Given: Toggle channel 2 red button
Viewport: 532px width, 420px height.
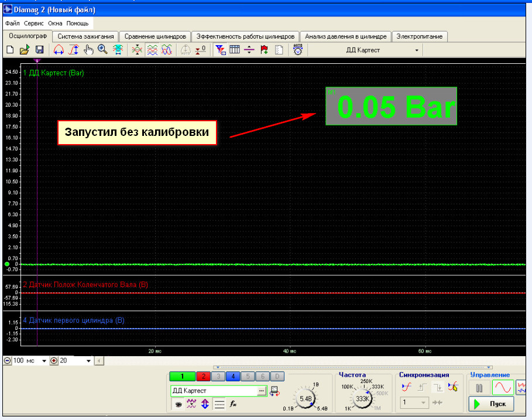Looking at the screenshot, I should [203, 376].
